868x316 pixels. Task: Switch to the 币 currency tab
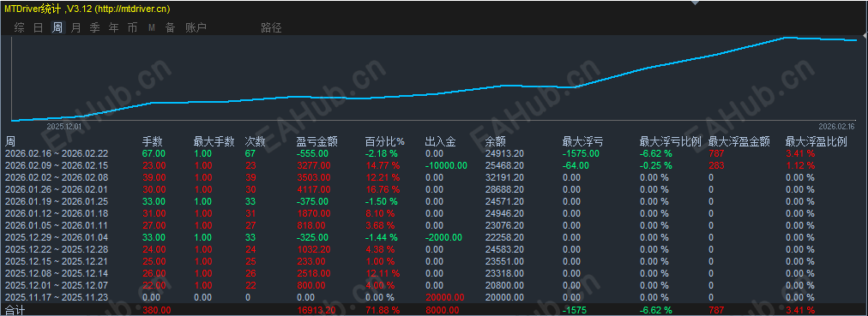132,27
